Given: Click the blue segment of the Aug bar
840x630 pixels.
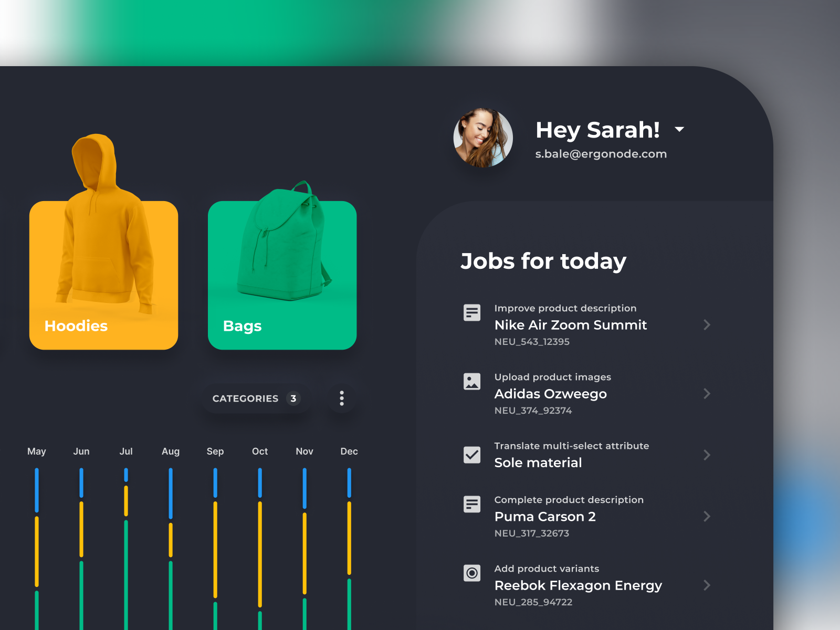Looking at the screenshot, I should 171,493.
